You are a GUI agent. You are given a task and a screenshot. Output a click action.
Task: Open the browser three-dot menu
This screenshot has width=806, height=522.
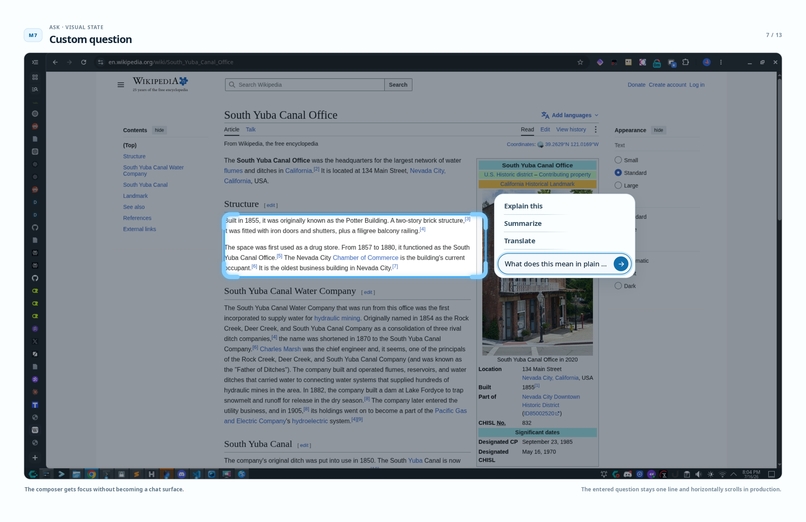[721, 62]
